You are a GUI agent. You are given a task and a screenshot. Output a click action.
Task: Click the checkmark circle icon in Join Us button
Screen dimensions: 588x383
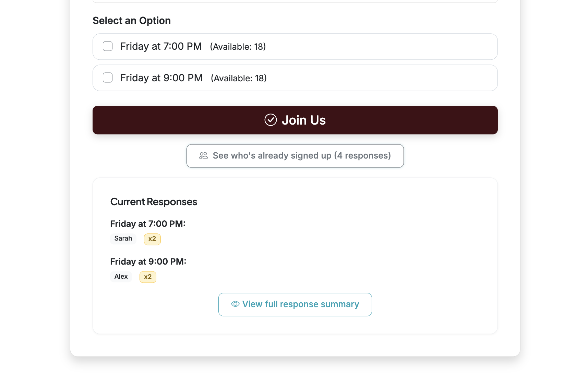click(271, 120)
